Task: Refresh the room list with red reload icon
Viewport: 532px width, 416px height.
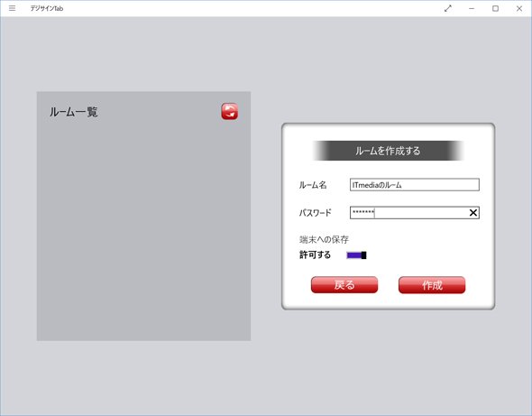Action: (230, 111)
